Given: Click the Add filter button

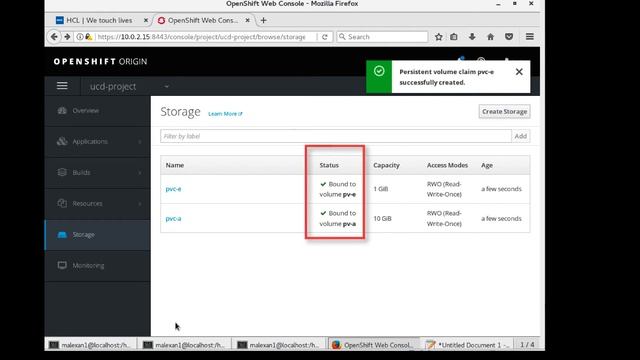Looking at the screenshot, I should tap(520, 136).
